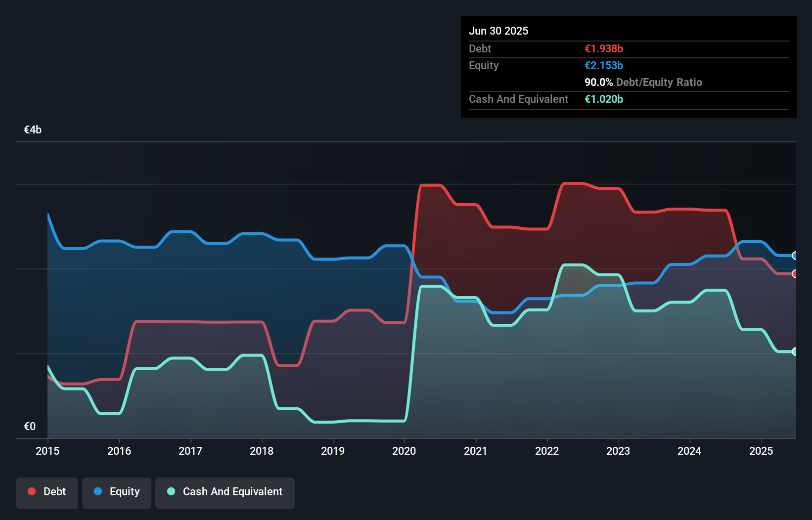Viewport: 812px width, 520px height.
Task: Click the blue Equity endpoint marker on the chart
Action: (x=795, y=256)
